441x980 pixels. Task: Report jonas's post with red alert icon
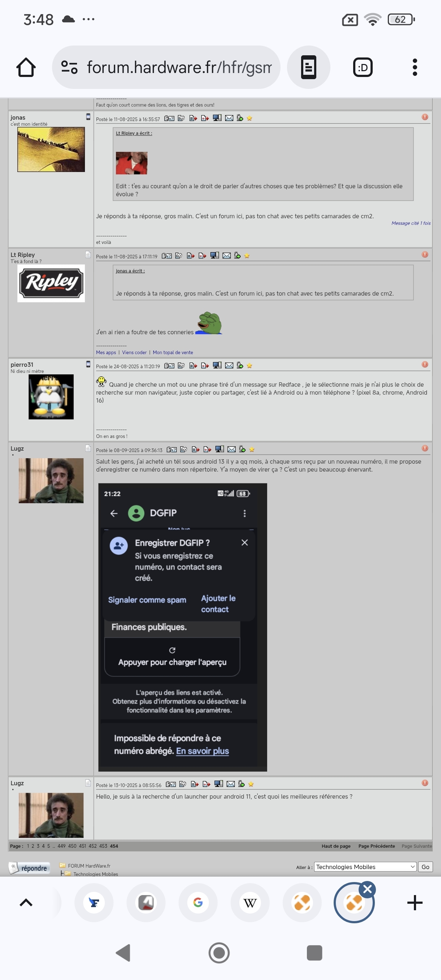[425, 117]
